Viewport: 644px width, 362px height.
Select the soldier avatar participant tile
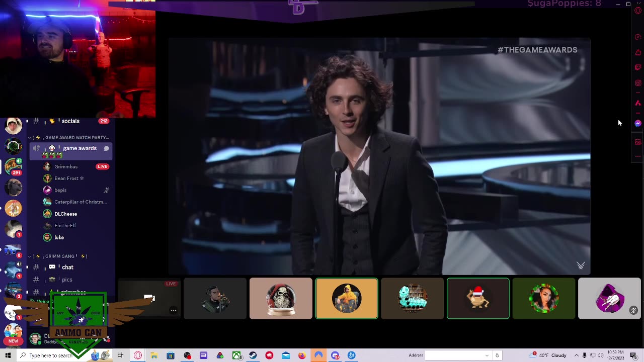pyautogui.click(x=215, y=299)
